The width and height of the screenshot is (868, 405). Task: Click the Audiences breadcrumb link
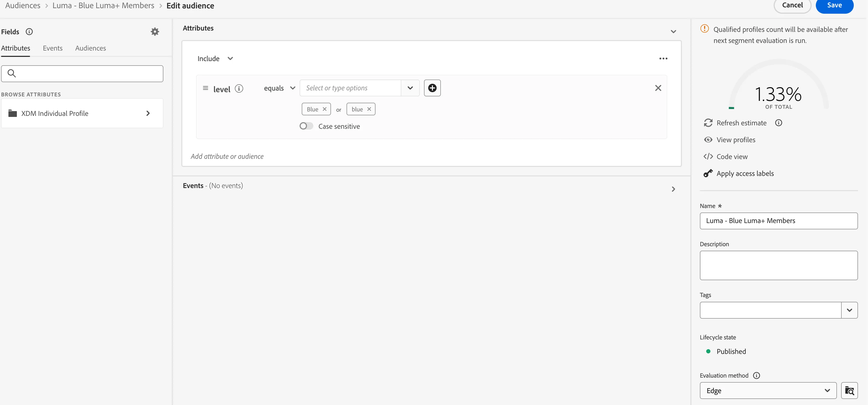pyautogui.click(x=23, y=5)
